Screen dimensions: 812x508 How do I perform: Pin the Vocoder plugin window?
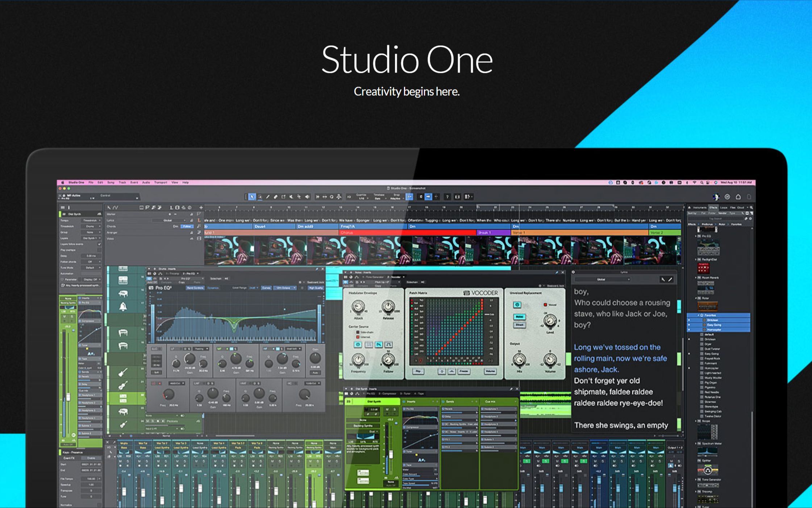[x=557, y=272]
